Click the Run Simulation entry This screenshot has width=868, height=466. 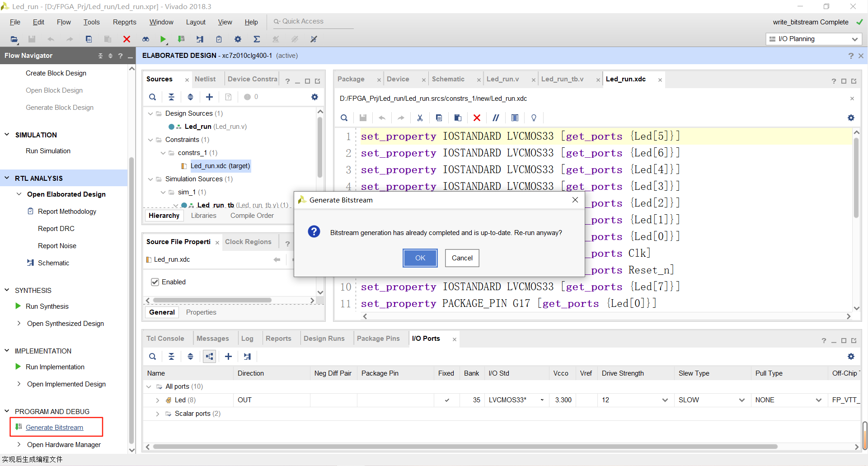point(48,151)
